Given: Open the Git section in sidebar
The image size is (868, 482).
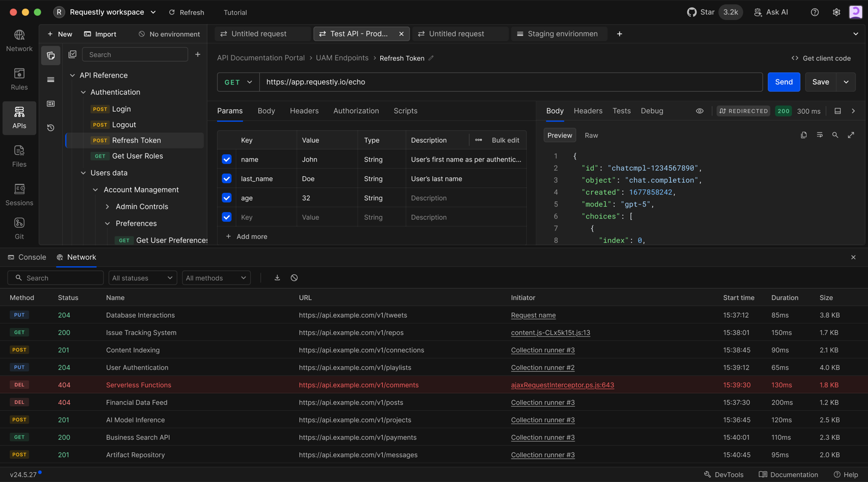Looking at the screenshot, I should pyautogui.click(x=20, y=229).
